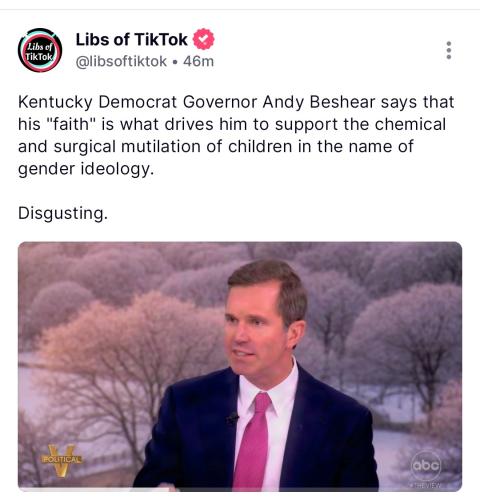Image resolution: width=480 pixels, height=500 pixels.
Task: Click the dot separator before the timestamp
Action: [175, 62]
